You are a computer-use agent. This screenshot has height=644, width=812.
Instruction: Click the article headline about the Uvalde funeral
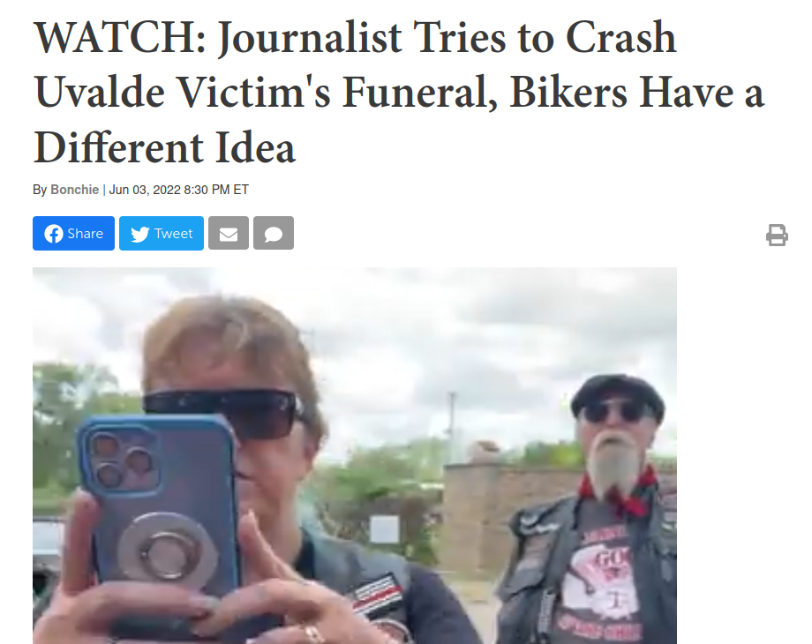tap(399, 92)
